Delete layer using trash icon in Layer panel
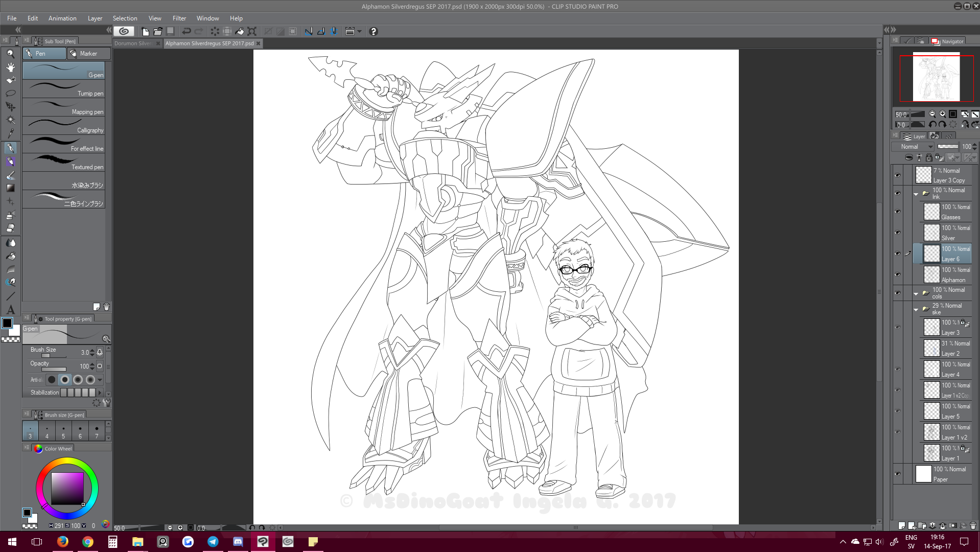Viewport: 980px width, 552px height. [x=973, y=525]
